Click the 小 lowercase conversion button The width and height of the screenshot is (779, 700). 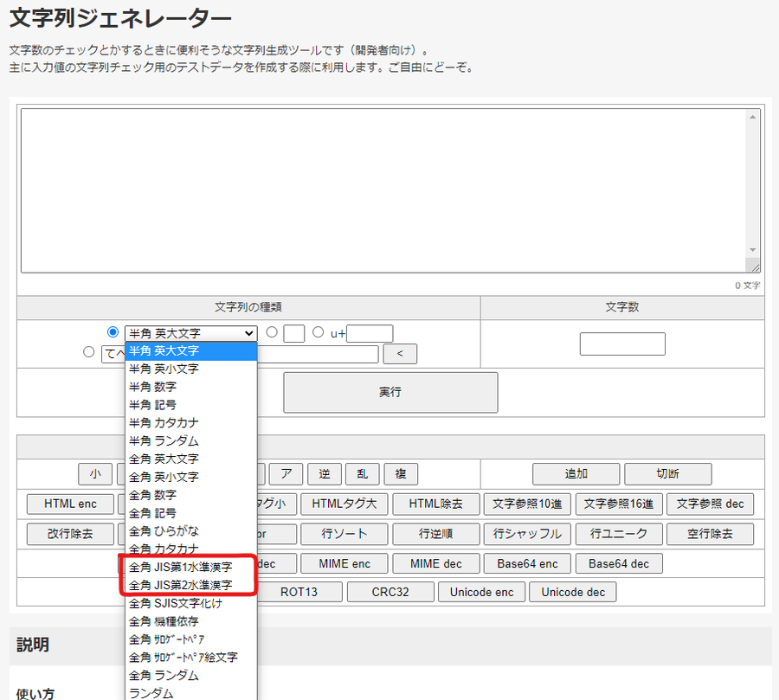click(95, 474)
